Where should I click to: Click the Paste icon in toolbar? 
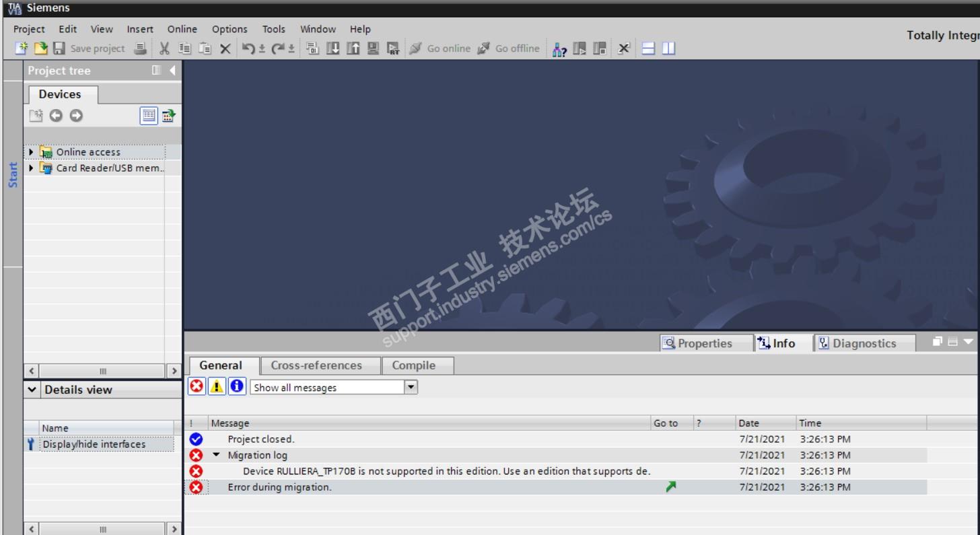tap(205, 48)
